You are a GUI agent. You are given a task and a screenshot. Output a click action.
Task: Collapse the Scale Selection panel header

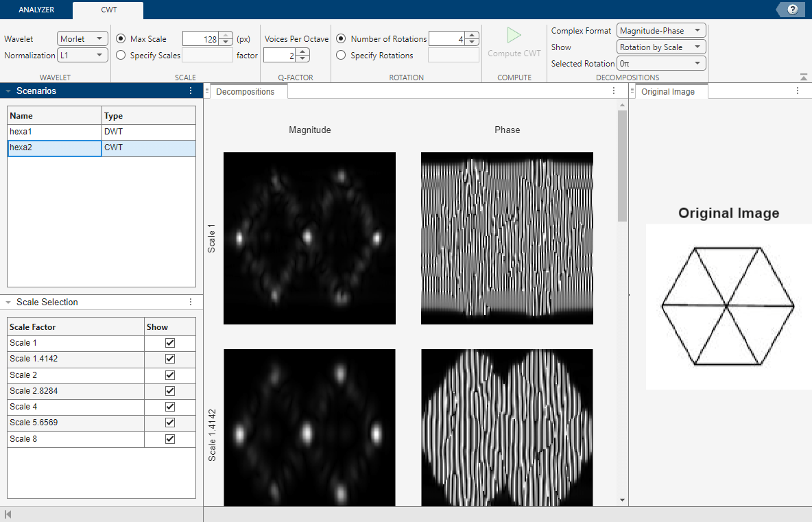(x=9, y=302)
